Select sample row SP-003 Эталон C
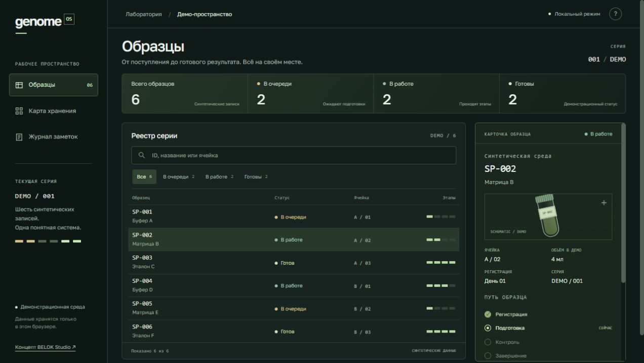644x363 pixels. [294, 263]
